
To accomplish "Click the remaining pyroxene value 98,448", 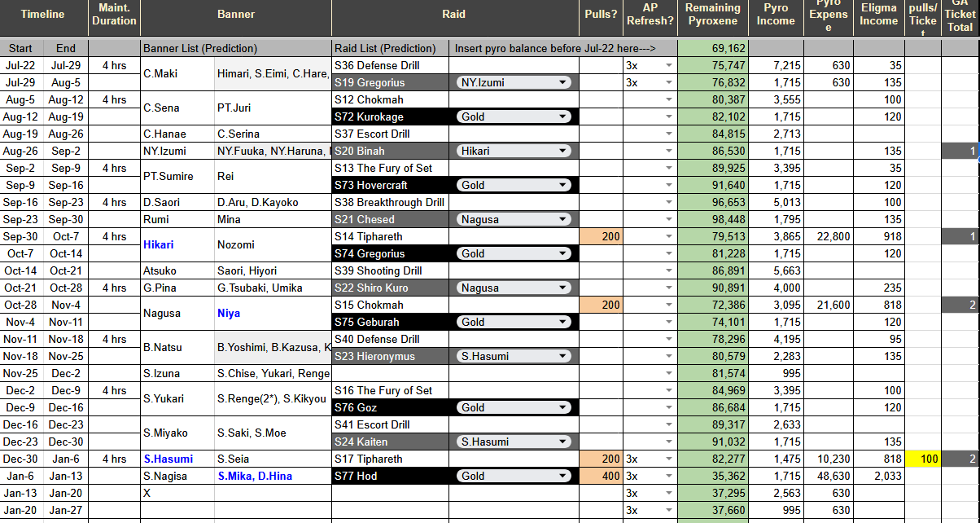I will pos(712,219).
